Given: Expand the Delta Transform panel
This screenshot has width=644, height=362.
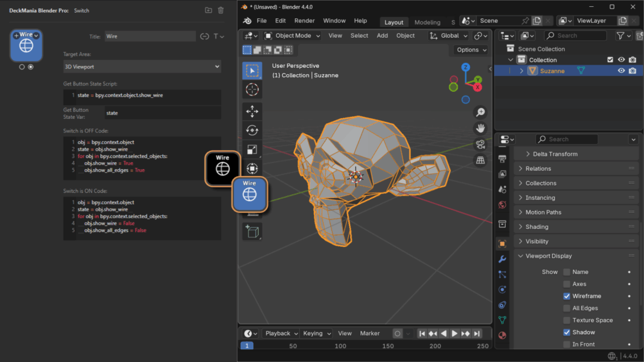Looking at the screenshot, I should (x=555, y=154).
